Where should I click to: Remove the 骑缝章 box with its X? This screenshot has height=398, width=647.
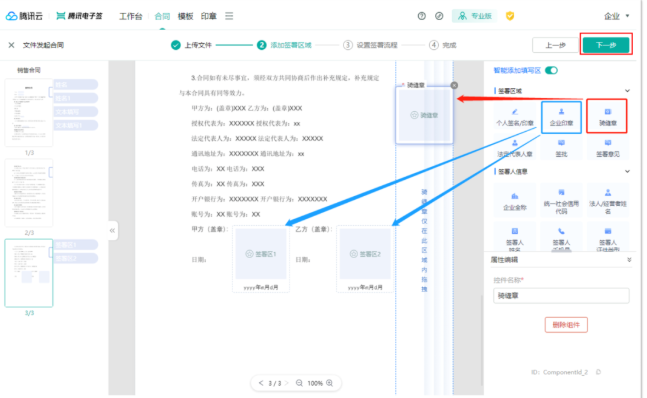click(454, 85)
